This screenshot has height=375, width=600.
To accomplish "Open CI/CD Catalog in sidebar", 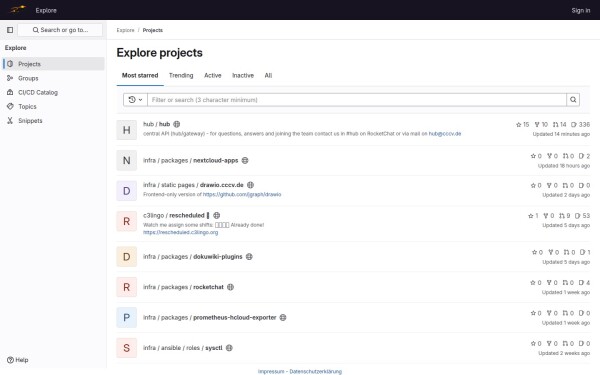I will [54, 92].
